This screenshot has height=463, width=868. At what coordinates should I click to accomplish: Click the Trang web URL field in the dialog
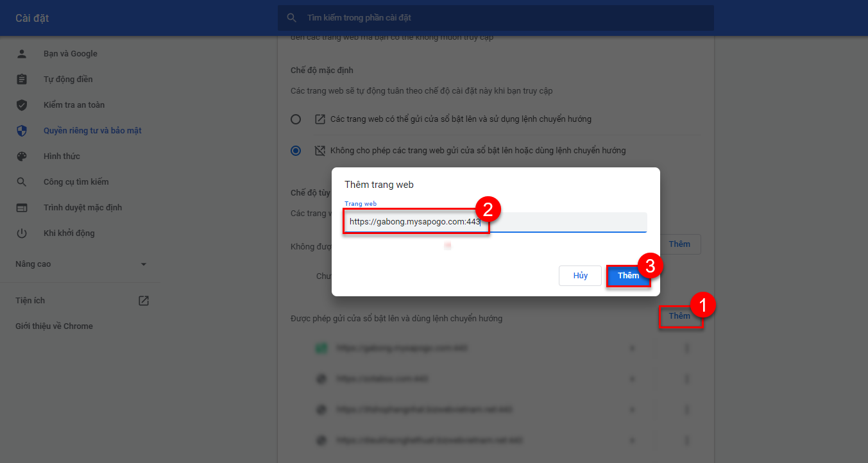pyautogui.click(x=495, y=222)
